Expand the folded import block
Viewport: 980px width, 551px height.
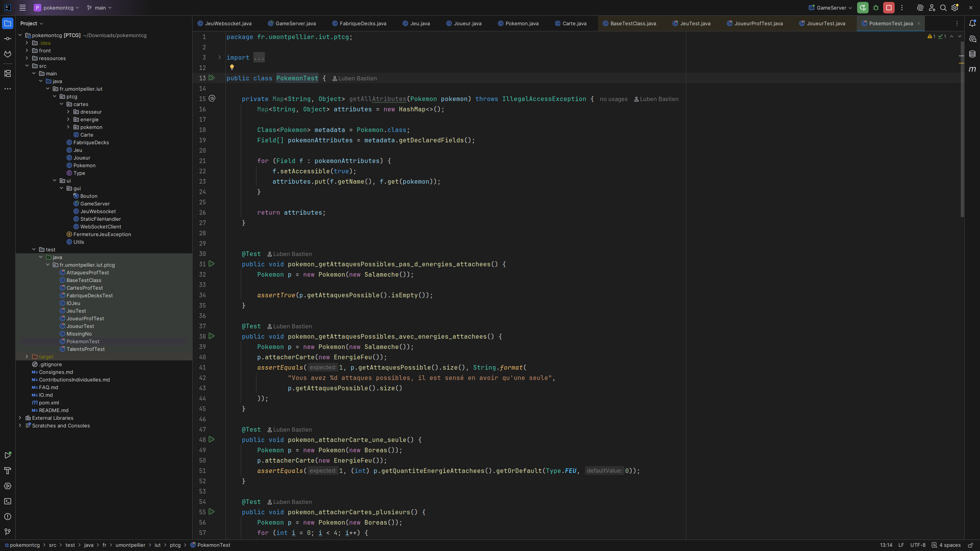(220, 57)
